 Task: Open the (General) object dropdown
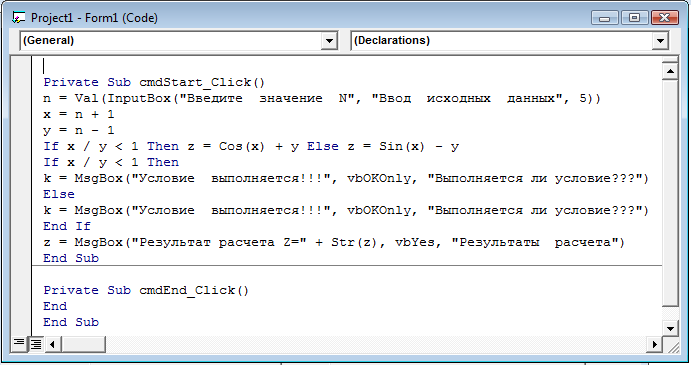pos(329,41)
